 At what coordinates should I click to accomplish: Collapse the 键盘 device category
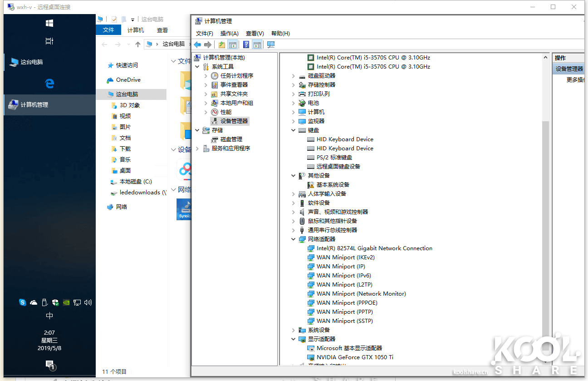(x=294, y=130)
